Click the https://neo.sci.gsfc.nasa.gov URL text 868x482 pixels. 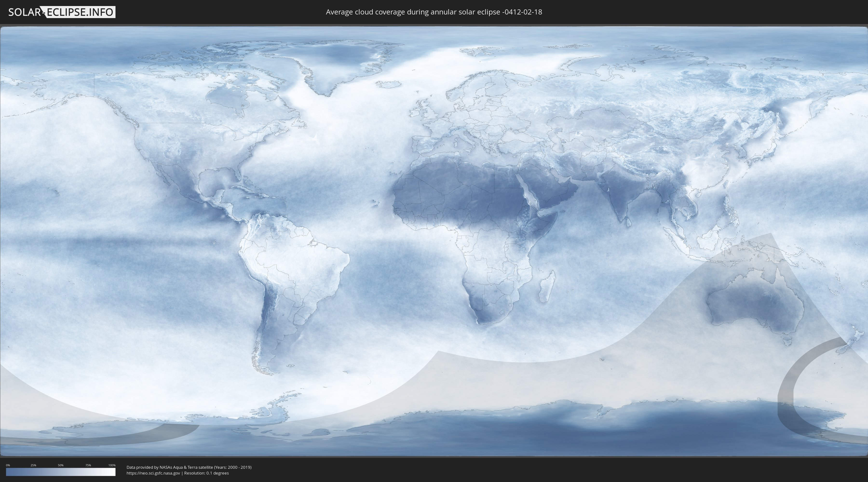pyautogui.click(x=153, y=473)
